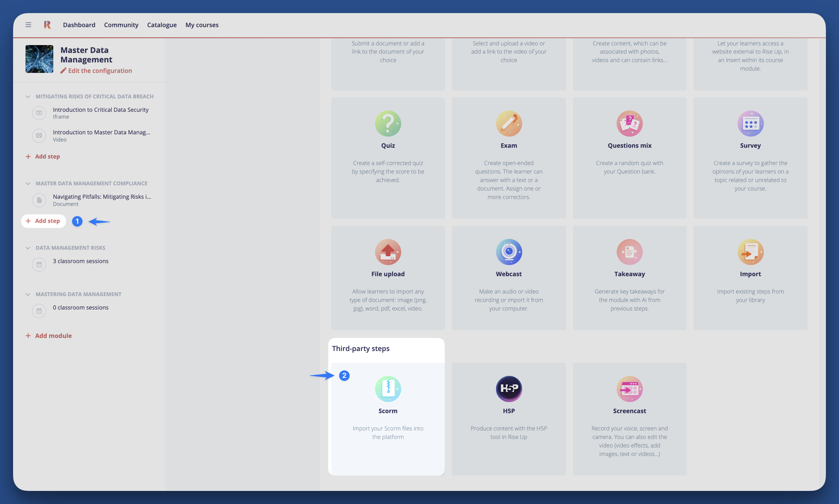Image resolution: width=839 pixels, height=504 pixels.
Task: Choose the Screencast recording icon
Action: click(x=629, y=389)
